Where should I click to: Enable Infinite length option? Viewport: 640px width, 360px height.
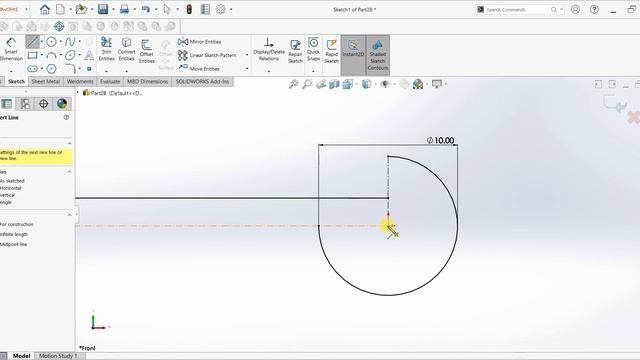(14, 234)
